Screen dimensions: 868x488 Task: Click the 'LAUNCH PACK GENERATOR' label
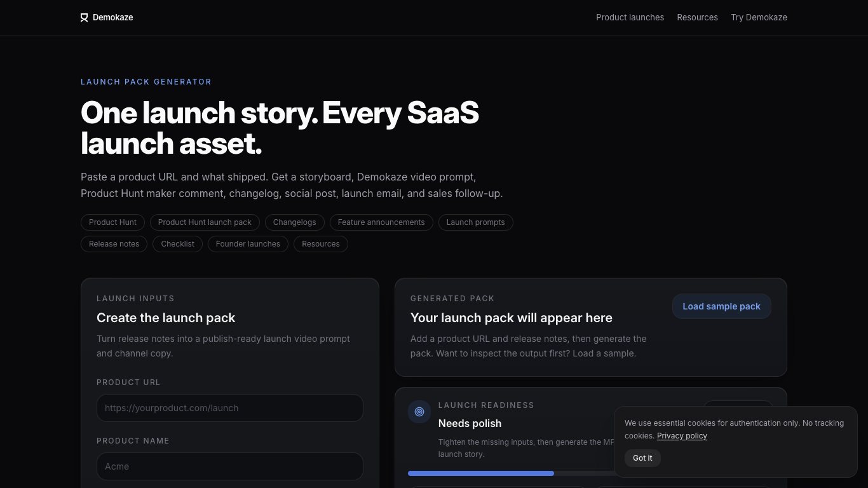146,82
